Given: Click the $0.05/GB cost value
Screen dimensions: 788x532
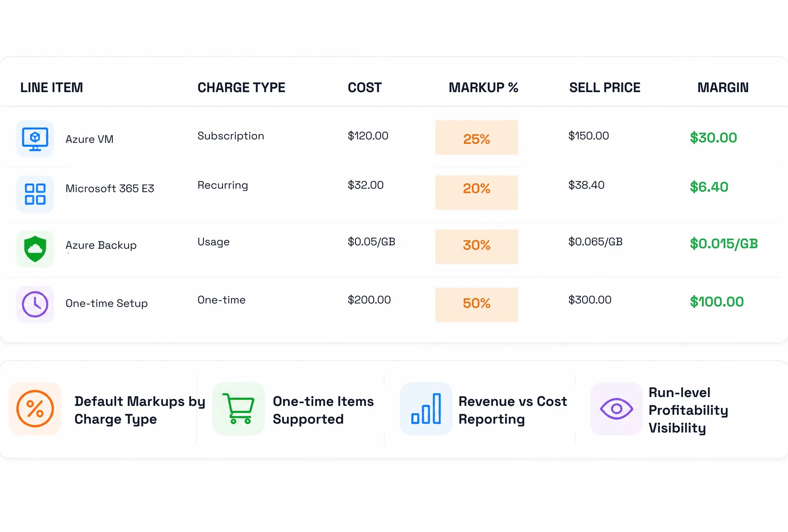Looking at the screenshot, I should [371, 242].
